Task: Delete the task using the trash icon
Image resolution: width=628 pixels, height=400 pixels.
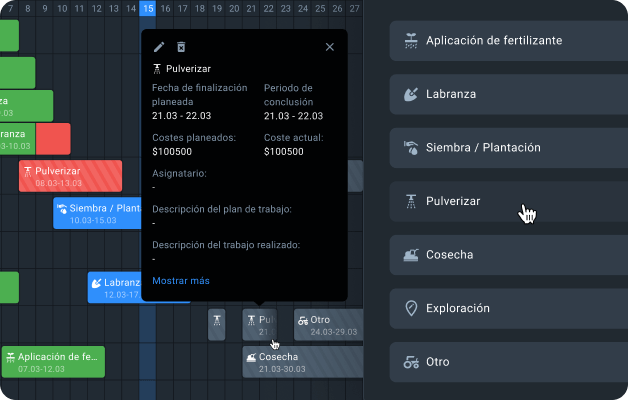Action: 181,47
